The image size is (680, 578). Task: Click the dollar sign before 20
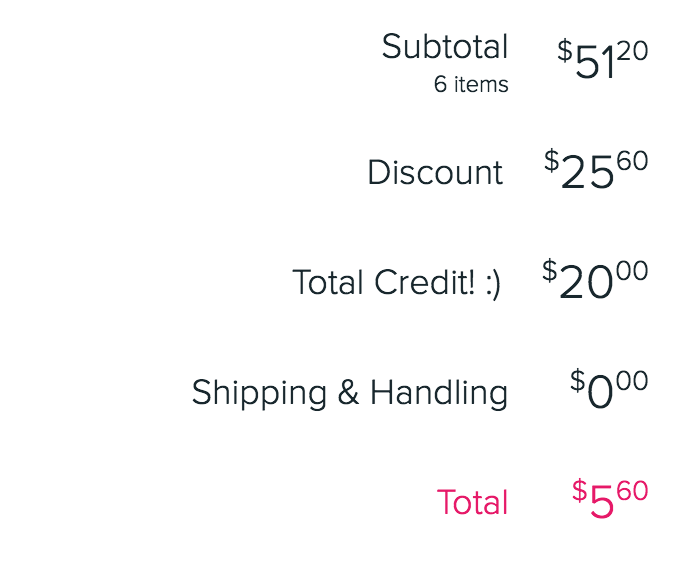coord(549,271)
